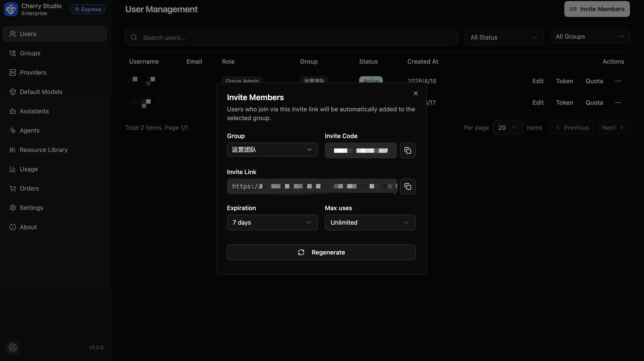Click the v1.0.0 version label
Image resolution: width=644 pixels, height=361 pixels.
[x=96, y=347]
